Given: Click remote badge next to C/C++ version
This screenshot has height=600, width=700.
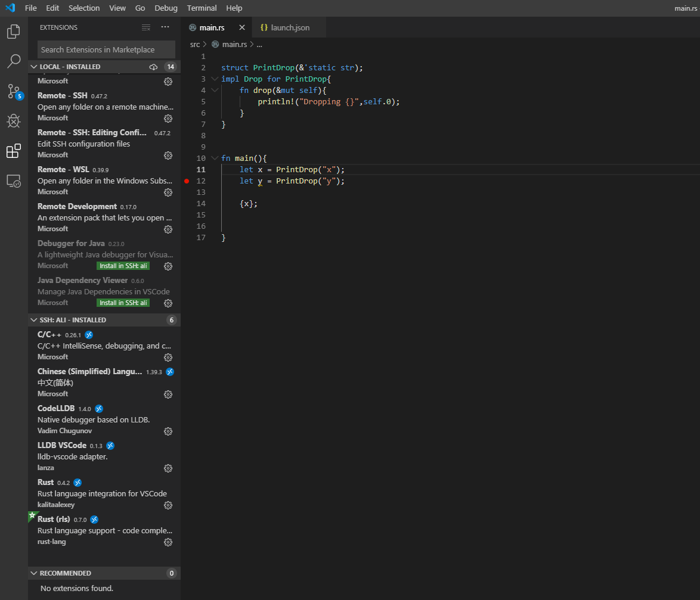Looking at the screenshot, I should [89, 335].
